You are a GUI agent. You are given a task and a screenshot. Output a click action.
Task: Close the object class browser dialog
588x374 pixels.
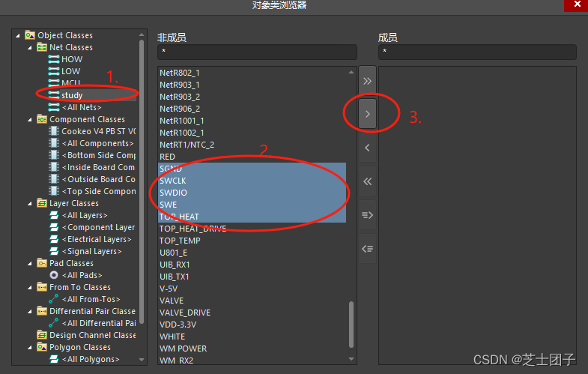click(x=577, y=4)
